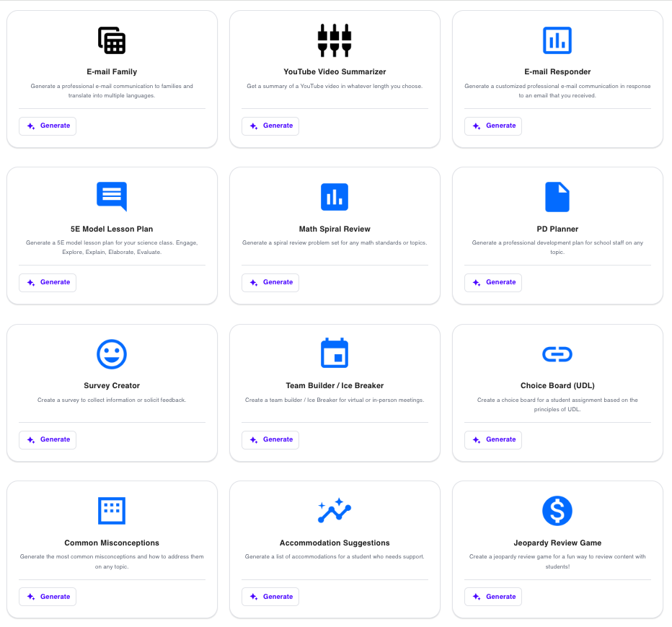Click the Jeopardy Review Game dollar icon
Image resolution: width=672 pixels, height=627 pixels.
(x=557, y=511)
